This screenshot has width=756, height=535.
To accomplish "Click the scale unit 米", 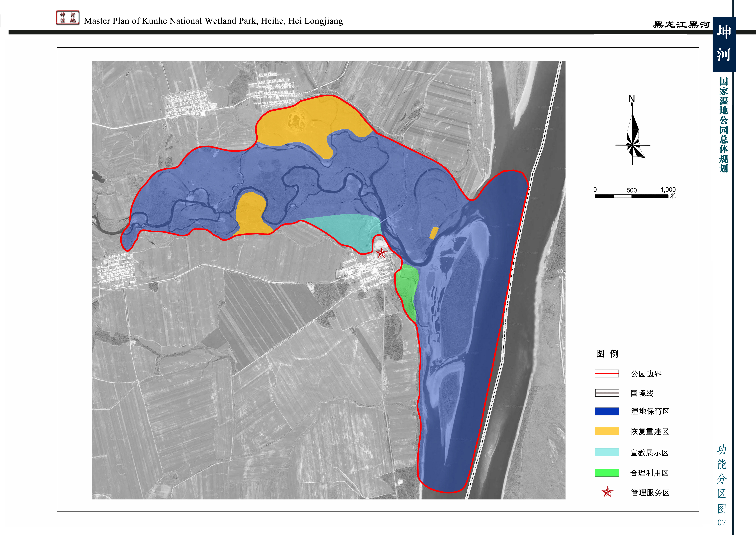I will pos(673,196).
